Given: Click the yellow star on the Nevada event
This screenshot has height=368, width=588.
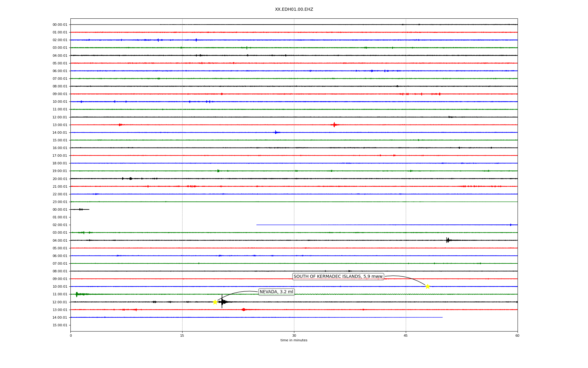Looking at the screenshot, I should point(215,302).
